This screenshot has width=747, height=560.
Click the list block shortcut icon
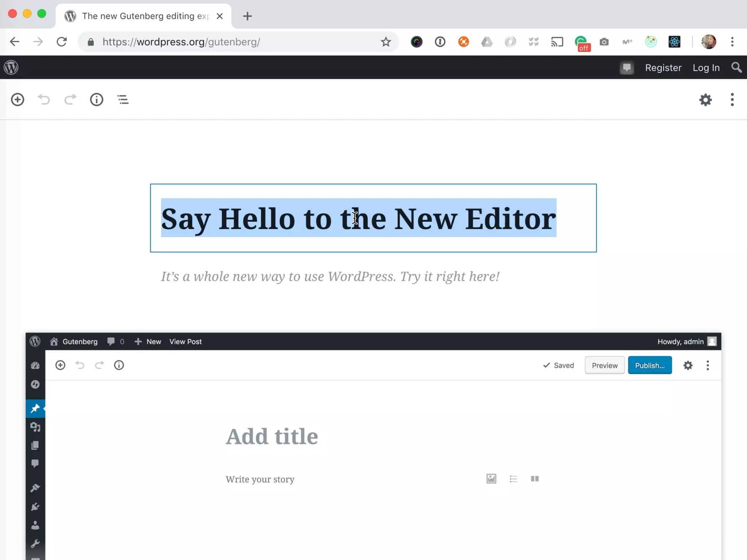(513, 479)
